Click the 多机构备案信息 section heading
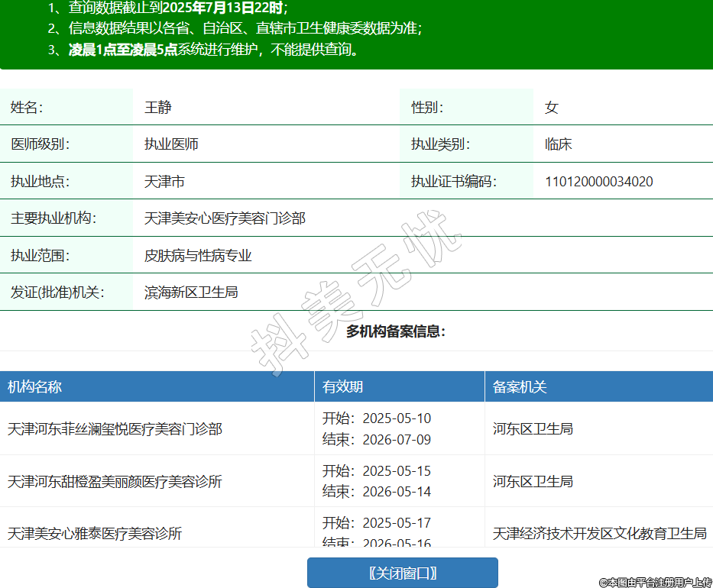Viewport: 713px width, 588px height. click(395, 331)
